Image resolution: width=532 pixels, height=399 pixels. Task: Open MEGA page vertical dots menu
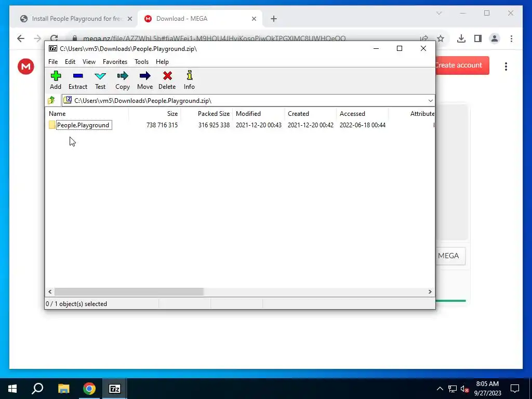pyautogui.click(x=506, y=66)
